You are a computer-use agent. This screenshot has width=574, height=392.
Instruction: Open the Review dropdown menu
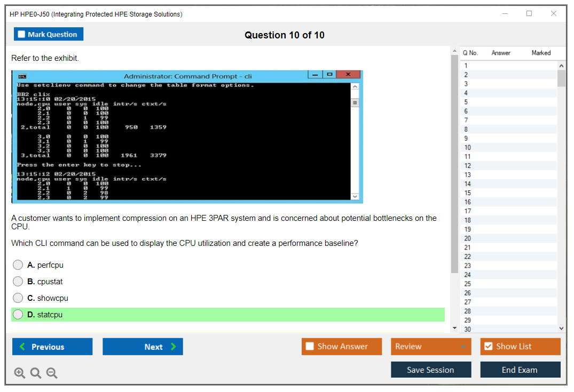[x=431, y=347]
